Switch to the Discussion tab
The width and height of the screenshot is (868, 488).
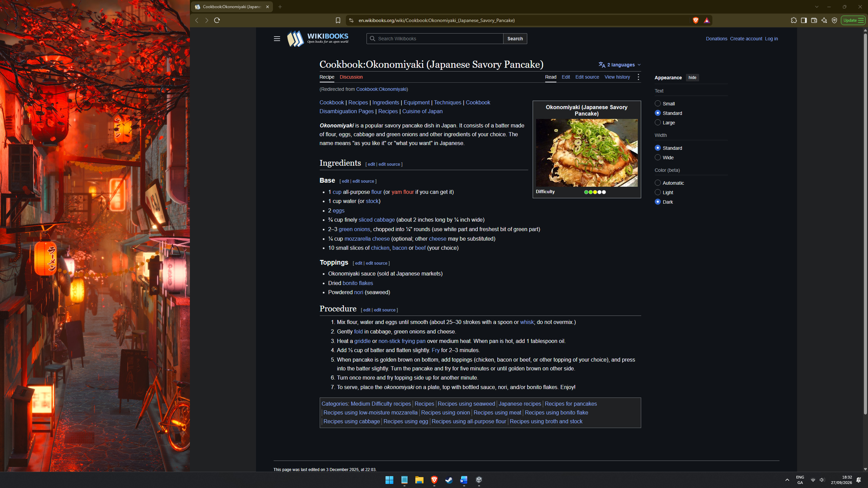[351, 77]
